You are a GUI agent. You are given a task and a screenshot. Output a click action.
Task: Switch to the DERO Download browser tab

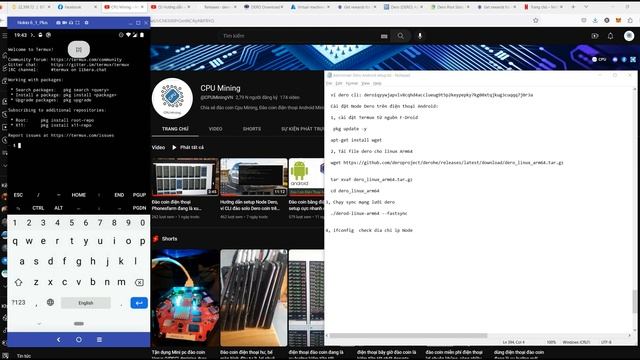click(x=265, y=7)
